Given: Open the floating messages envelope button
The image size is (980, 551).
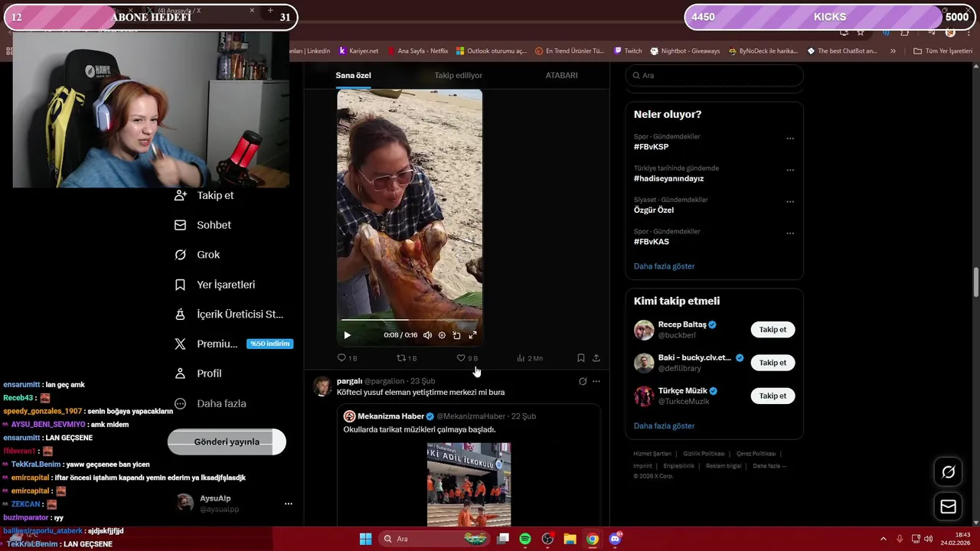Looking at the screenshot, I should click(948, 507).
